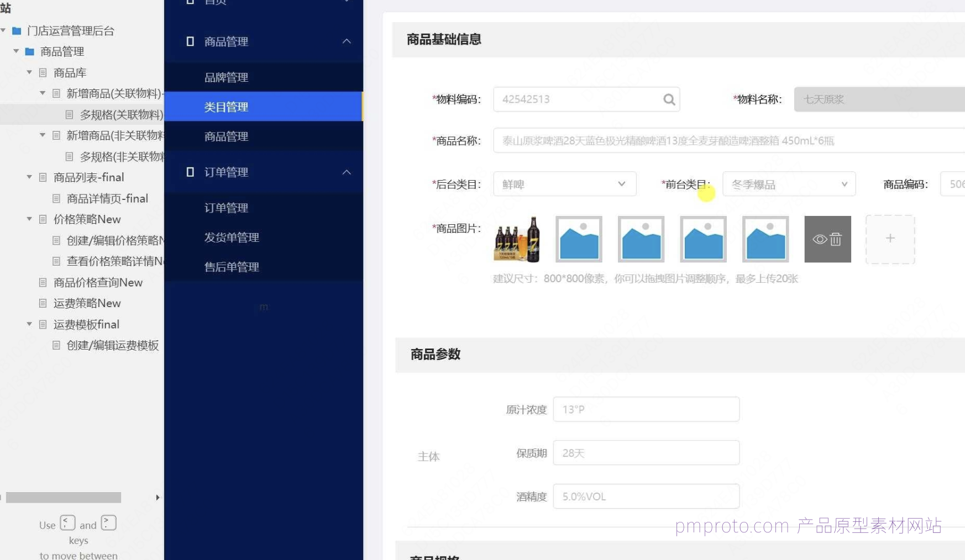Collapse the 商品库 tree arrow
Image resolution: width=965 pixels, height=560 pixels.
pyautogui.click(x=29, y=72)
